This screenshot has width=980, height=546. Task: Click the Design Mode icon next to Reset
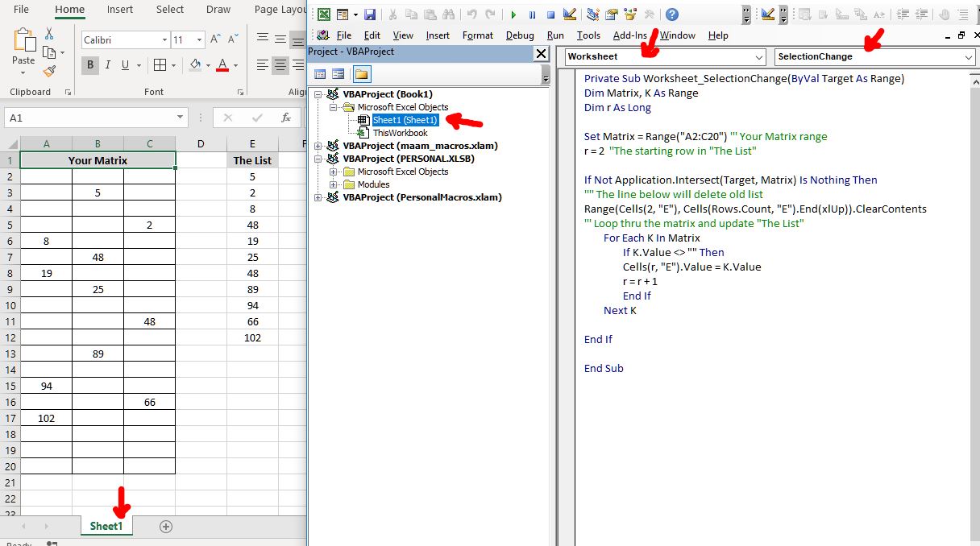click(570, 14)
